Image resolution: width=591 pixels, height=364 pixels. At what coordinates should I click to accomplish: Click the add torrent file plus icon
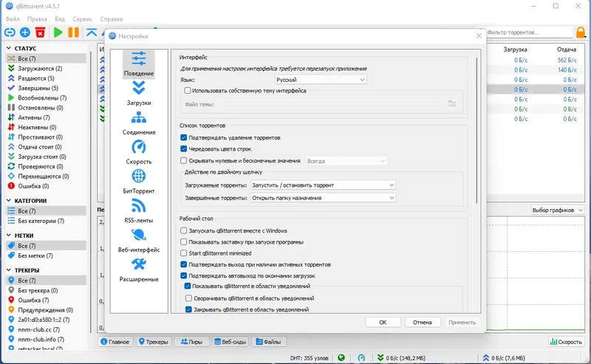[x=25, y=32]
